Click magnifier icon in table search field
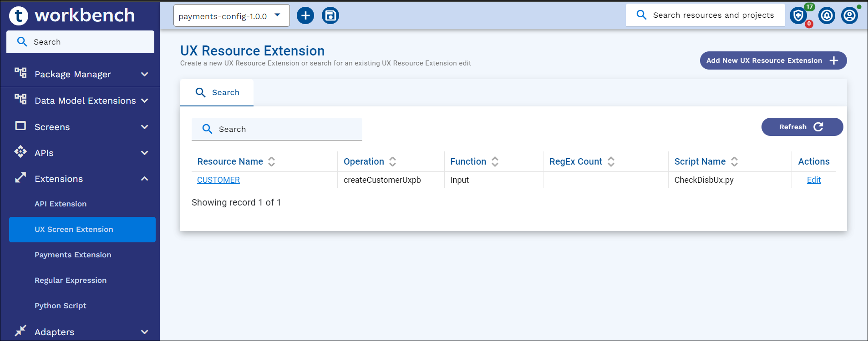 (207, 129)
